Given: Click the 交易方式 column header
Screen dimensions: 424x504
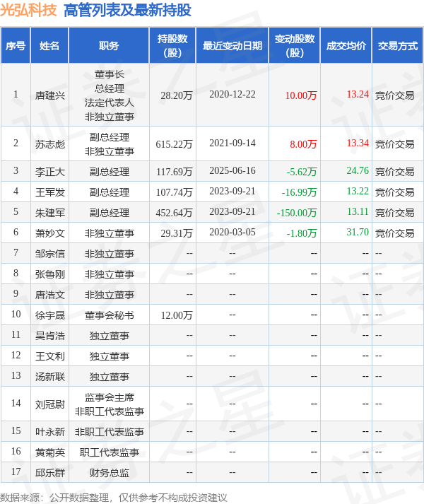Looking at the screenshot, I should pos(398,45).
